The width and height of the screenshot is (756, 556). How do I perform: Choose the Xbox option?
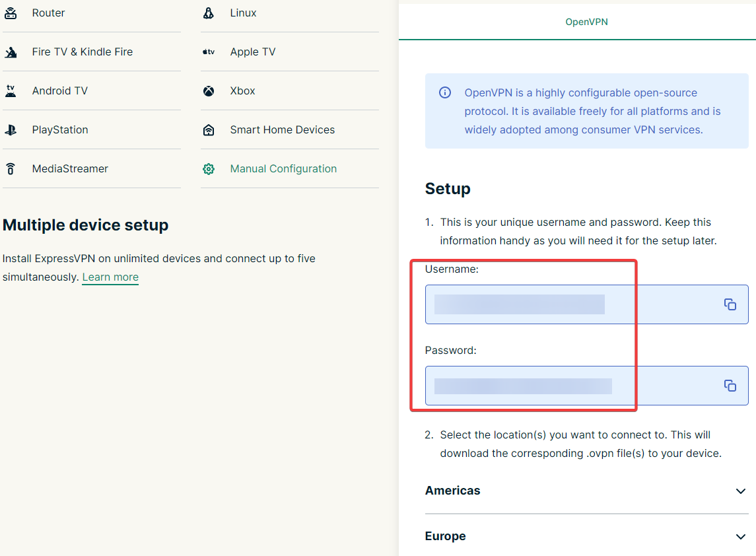click(289, 90)
